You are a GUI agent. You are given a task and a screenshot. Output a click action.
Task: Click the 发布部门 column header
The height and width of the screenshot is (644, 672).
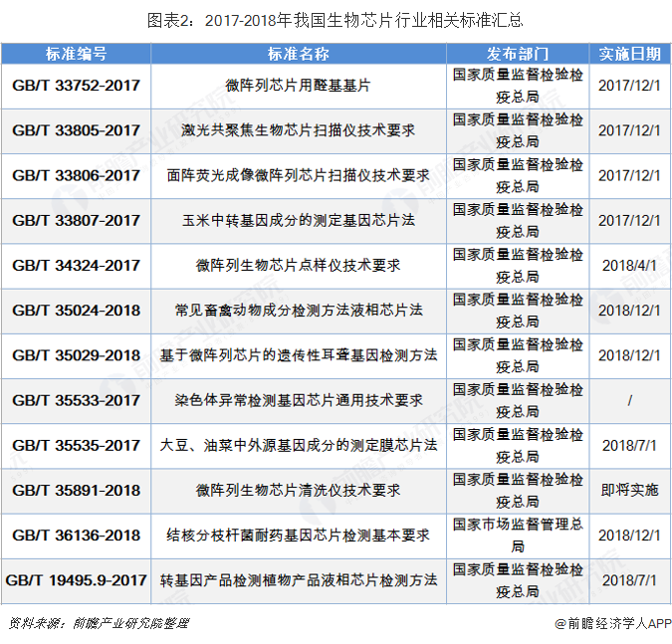click(518, 53)
